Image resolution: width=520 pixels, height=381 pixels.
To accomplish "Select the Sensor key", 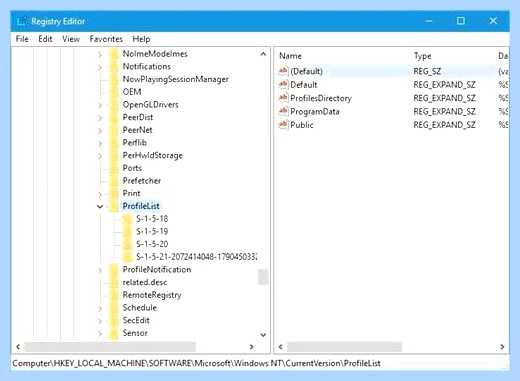I will coord(135,333).
